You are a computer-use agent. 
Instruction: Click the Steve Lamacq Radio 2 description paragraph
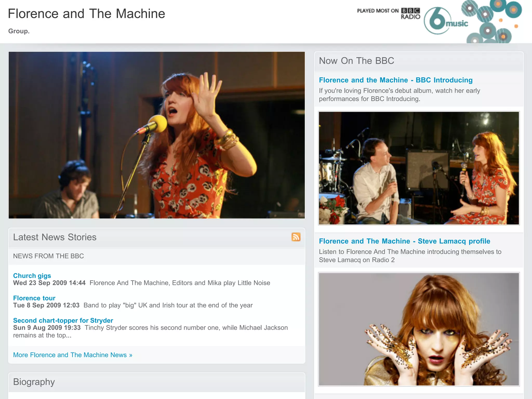[x=410, y=256]
